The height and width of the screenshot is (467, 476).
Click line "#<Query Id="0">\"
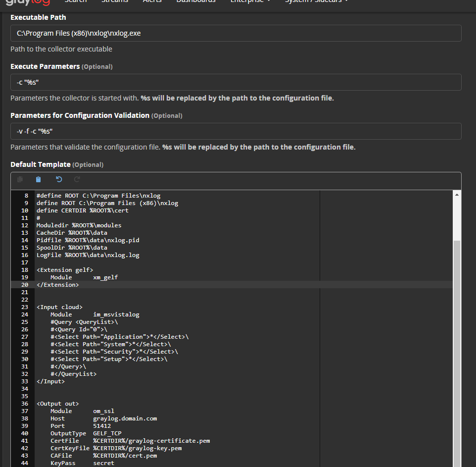tap(79, 329)
